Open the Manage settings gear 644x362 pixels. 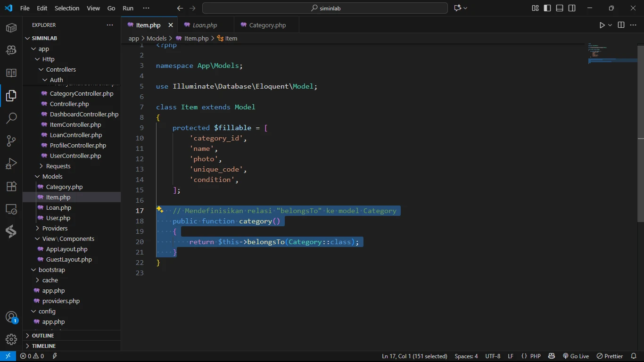pyautogui.click(x=11, y=339)
